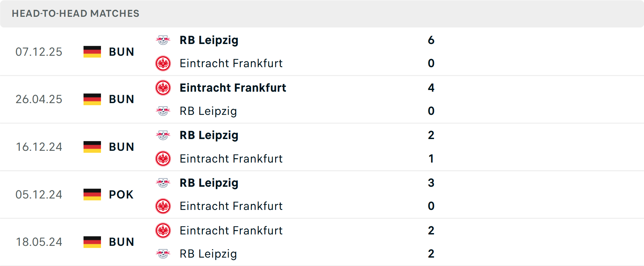644x266 pixels.
Task: Select the 05.12.24 match date
Action: click(x=39, y=194)
